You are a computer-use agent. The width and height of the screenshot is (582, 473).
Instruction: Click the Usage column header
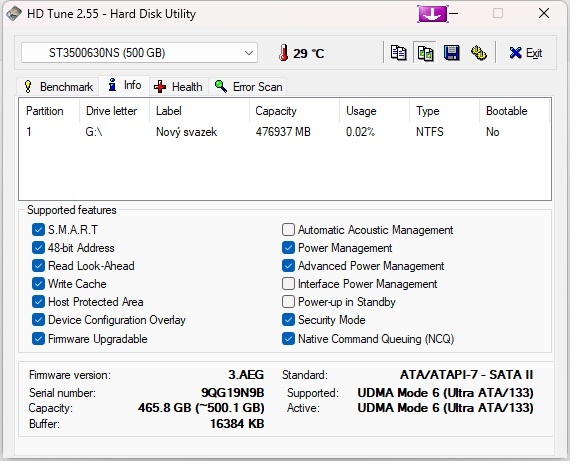375,111
